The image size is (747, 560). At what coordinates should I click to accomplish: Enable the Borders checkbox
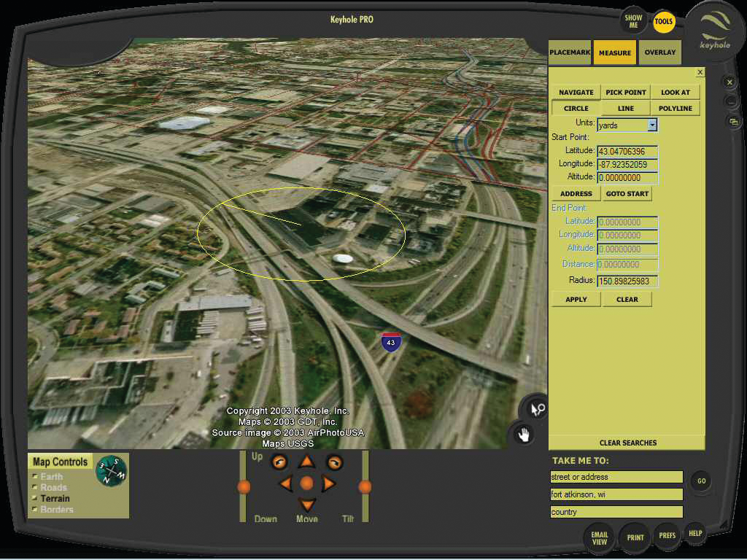tap(35, 510)
